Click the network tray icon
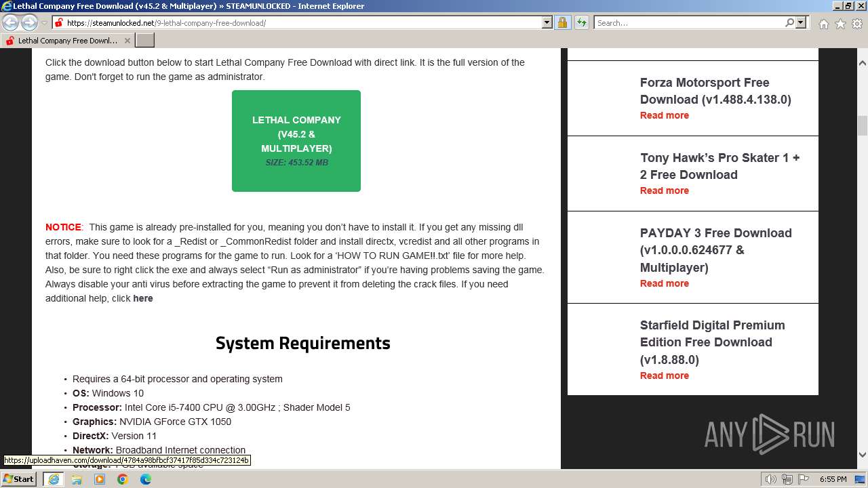 (787, 479)
